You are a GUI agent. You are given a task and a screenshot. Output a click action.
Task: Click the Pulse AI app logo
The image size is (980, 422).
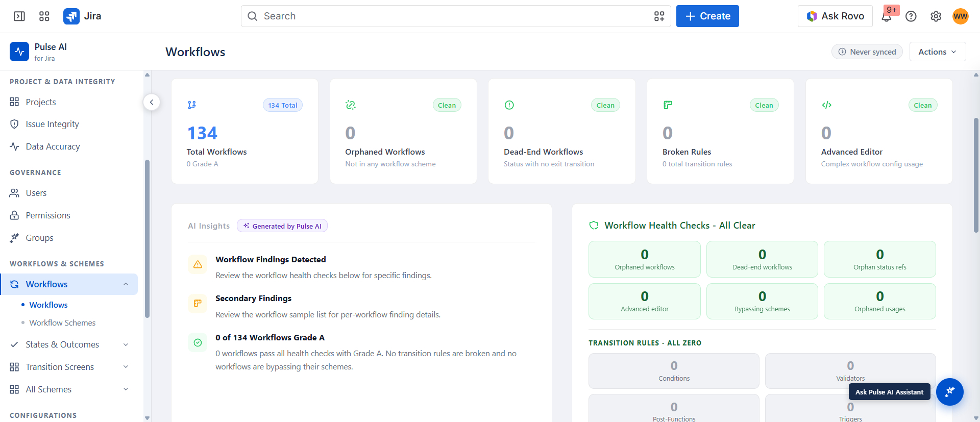click(19, 52)
